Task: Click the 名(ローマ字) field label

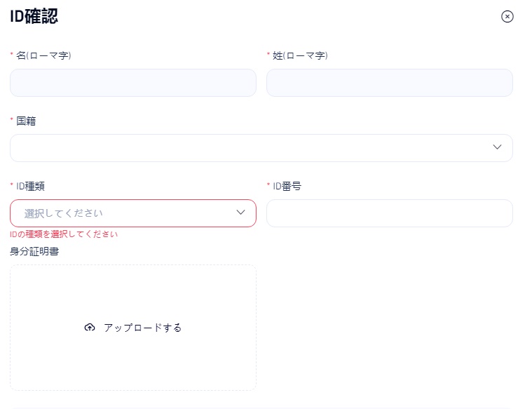Action: pyautogui.click(x=43, y=55)
